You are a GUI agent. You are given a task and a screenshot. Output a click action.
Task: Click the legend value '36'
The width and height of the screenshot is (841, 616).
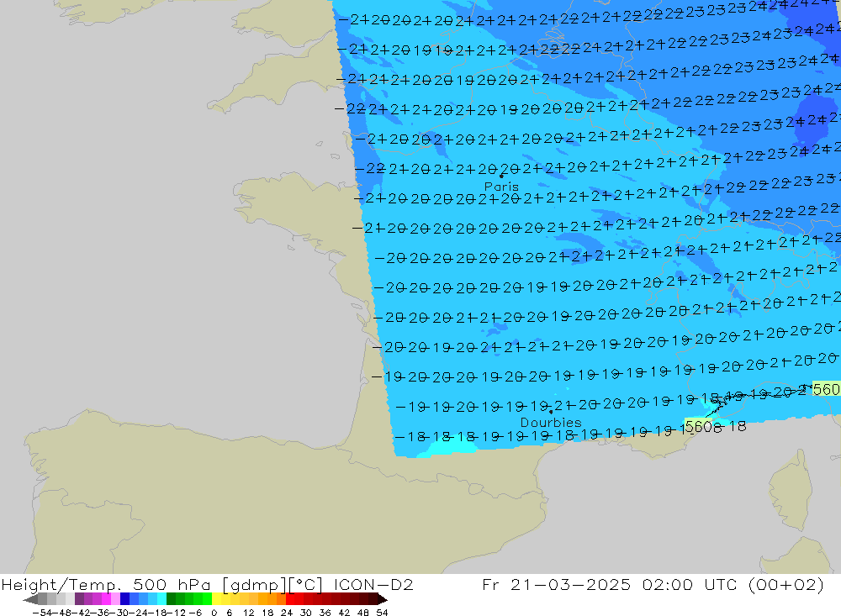pos(325,613)
